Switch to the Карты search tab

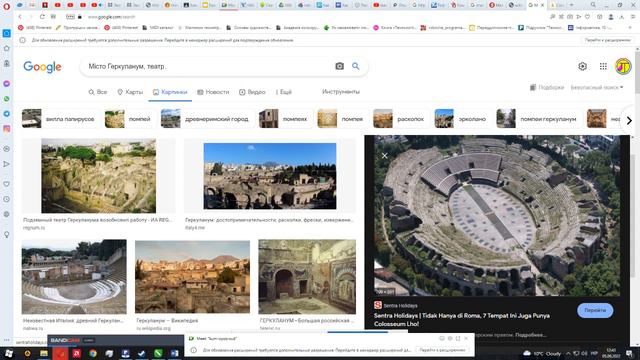(x=130, y=92)
